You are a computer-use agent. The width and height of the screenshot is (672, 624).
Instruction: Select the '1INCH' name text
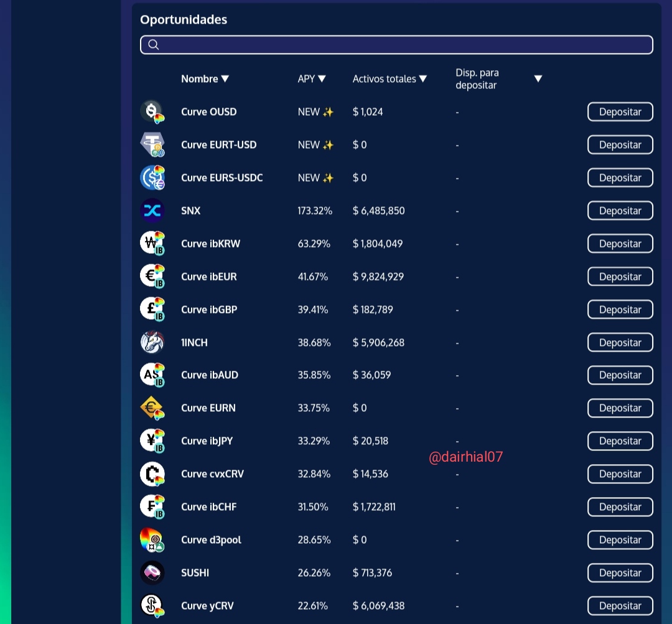point(194,342)
